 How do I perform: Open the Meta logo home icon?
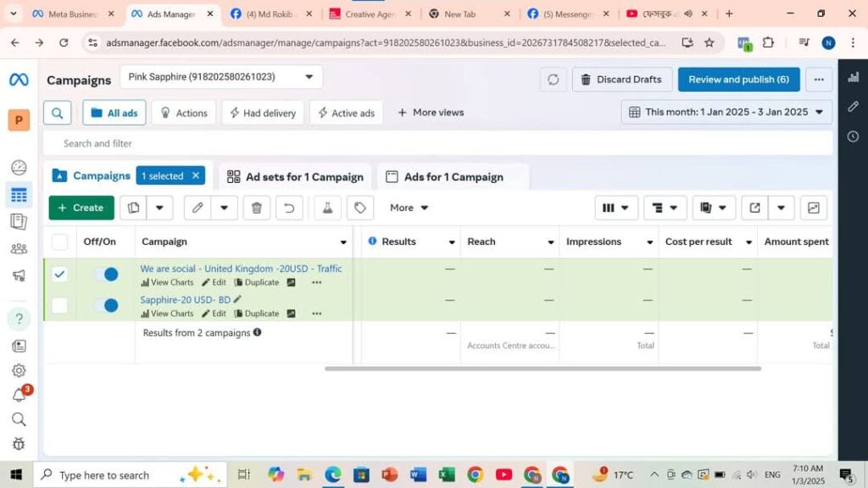[19, 80]
